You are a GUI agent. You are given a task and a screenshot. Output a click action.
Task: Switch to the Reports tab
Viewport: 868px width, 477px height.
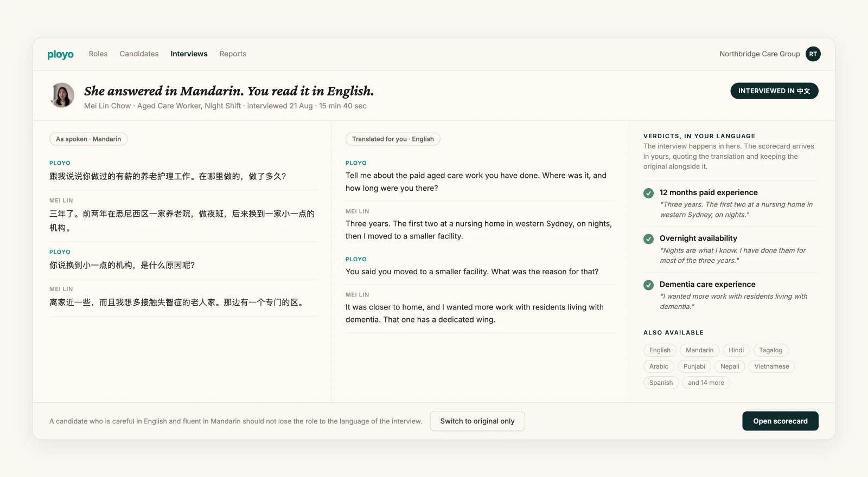pos(233,54)
